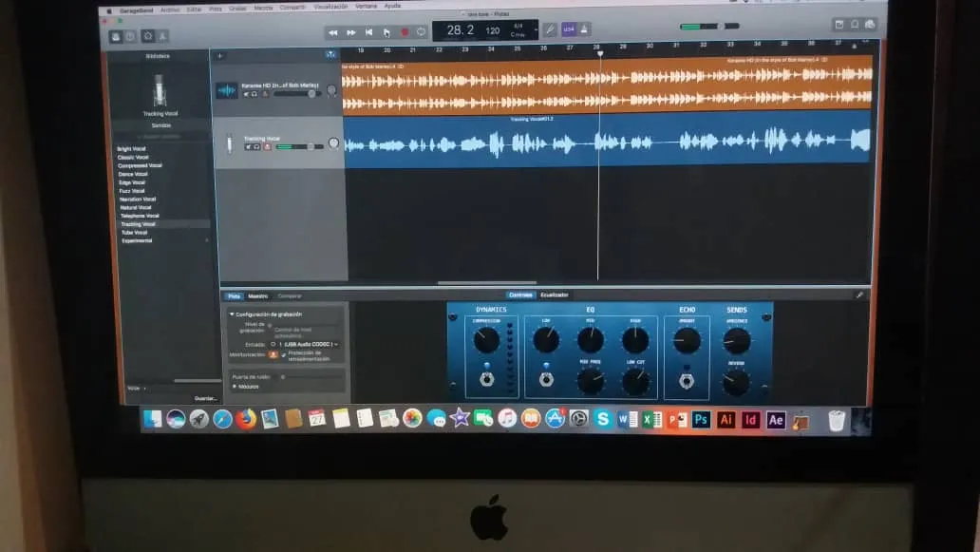This screenshot has width=980, height=552.
Task: Click the rewind transport button
Action: point(332,32)
